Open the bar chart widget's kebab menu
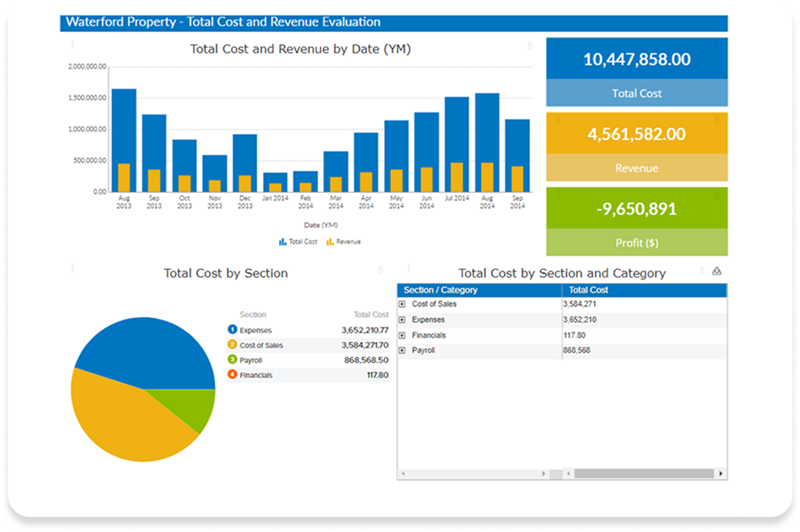The width and height of the screenshot is (800, 532). tap(73, 45)
